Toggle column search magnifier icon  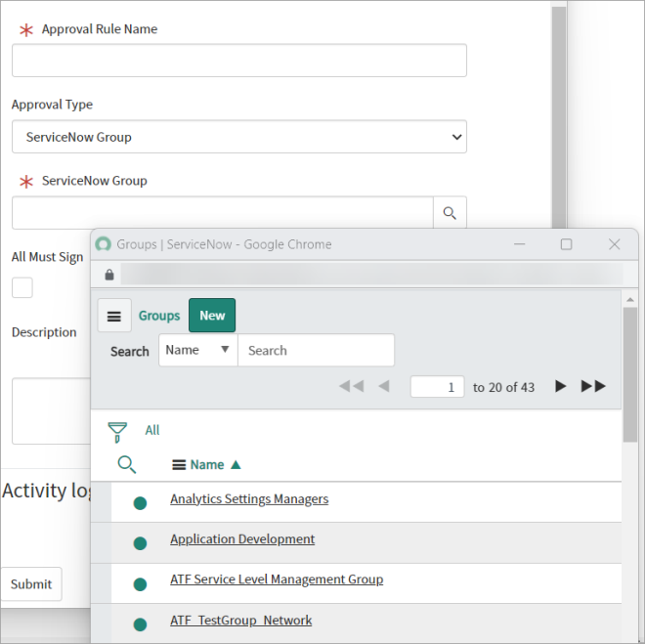pos(127,465)
